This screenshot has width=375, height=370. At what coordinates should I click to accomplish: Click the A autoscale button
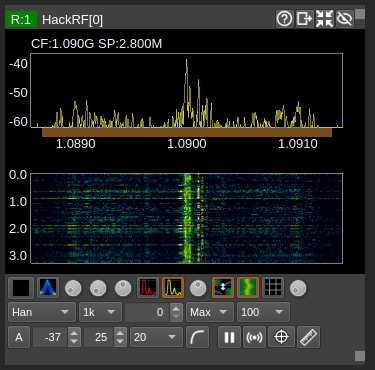(19, 337)
